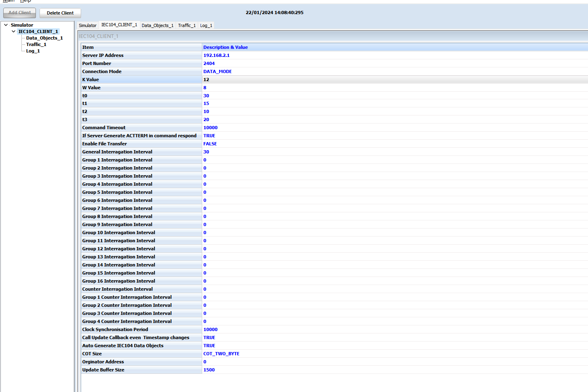588x392 pixels.
Task: Click the Group 1 Interrogation Interval value
Action: [205, 160]
